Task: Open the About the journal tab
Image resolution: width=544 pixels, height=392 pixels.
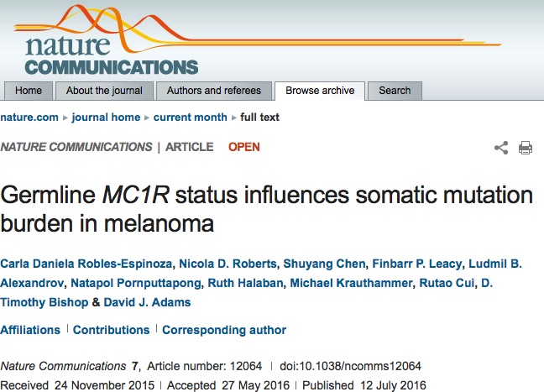Action: click(x=104, y=91)
